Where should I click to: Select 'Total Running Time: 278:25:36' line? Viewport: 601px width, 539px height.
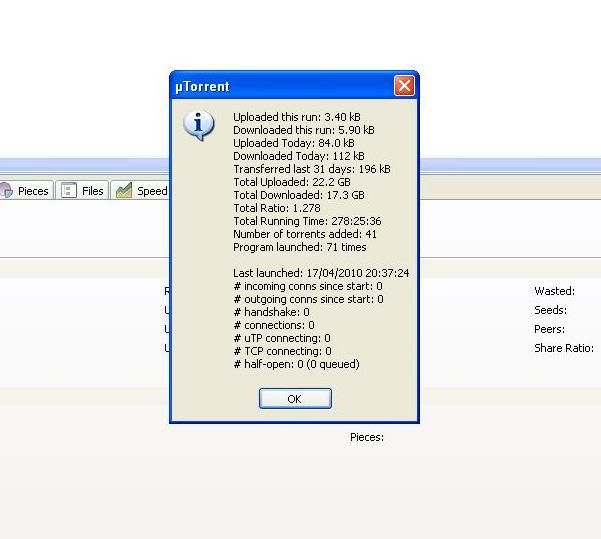(307, 221)
